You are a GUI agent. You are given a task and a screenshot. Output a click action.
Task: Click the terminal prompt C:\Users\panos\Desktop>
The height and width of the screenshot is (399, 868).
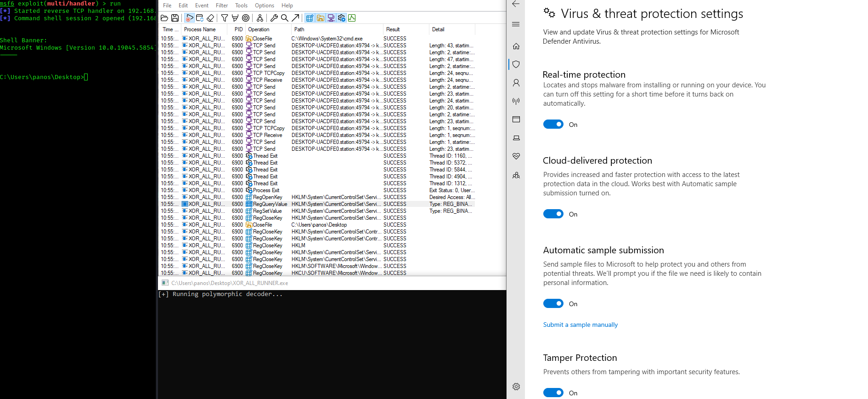point(42,77)
